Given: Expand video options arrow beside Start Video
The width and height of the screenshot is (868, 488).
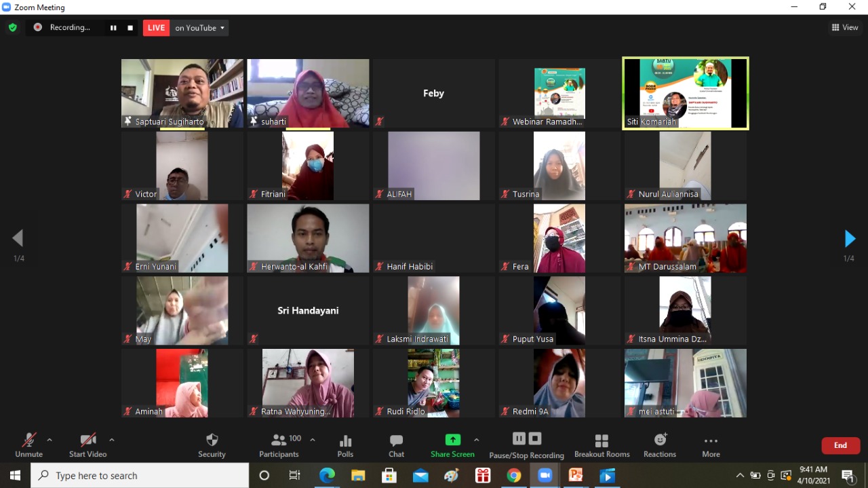Looking at the screenshot, I should click(x=112, y=440).
